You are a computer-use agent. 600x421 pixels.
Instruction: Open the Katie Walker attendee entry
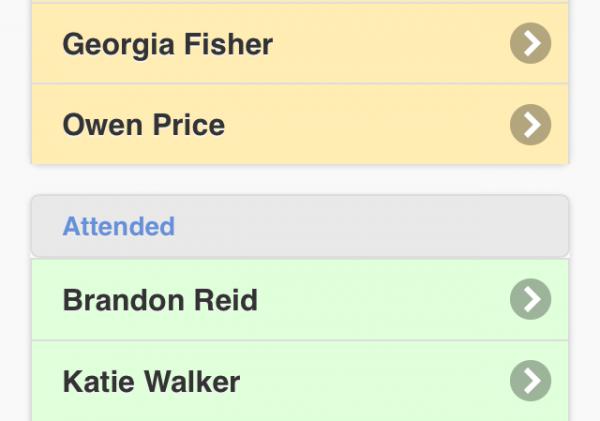click(x=300, y=381)
